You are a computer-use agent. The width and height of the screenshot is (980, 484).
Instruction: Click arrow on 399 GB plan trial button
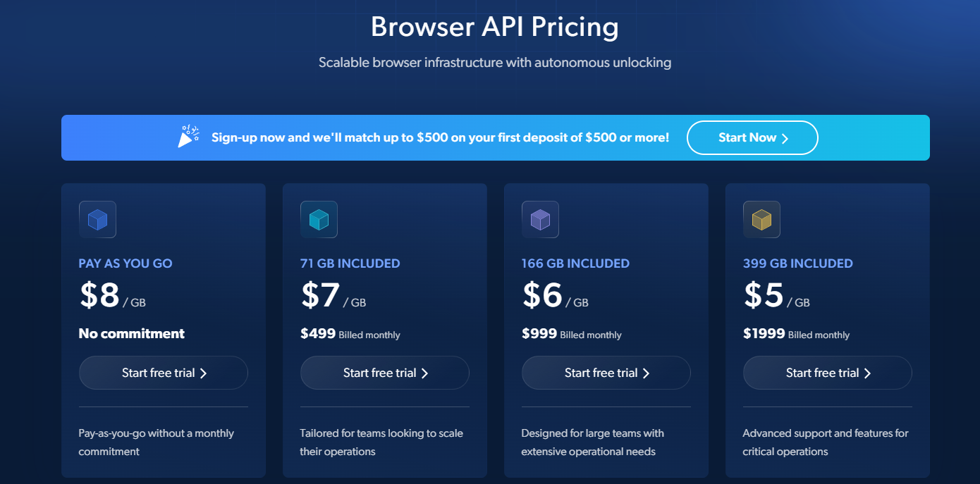click(x=867, y=373)
